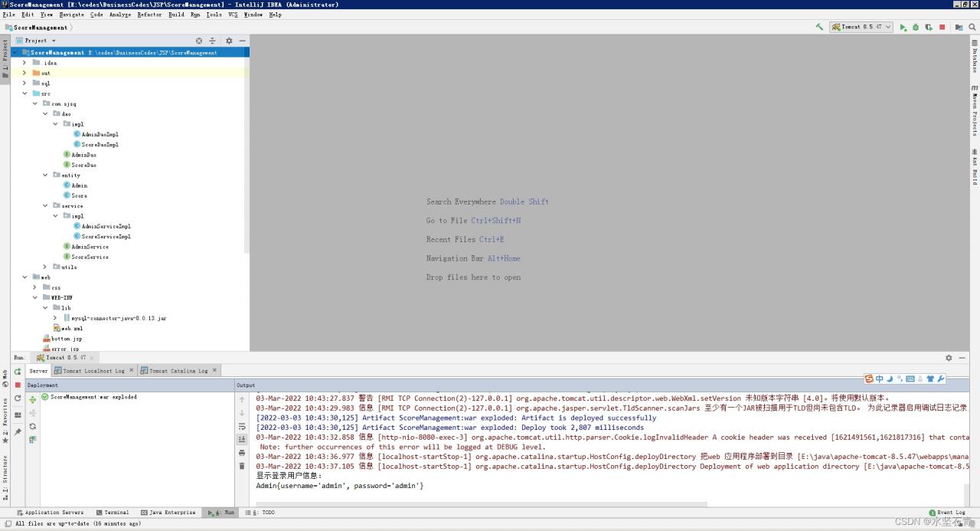The width and height of the screenshot is (980, 531).
Task: Expand the out folder
Action: pos(24,73)
